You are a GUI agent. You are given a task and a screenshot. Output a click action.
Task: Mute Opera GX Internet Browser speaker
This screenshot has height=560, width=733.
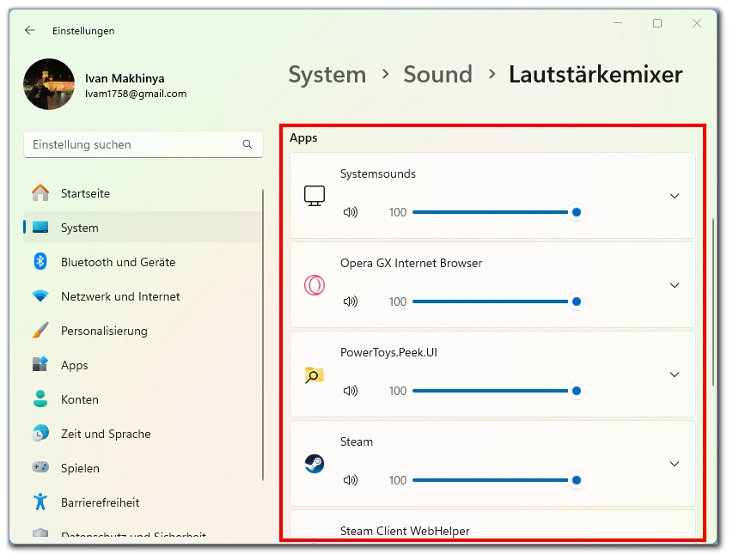click(351, 301)
